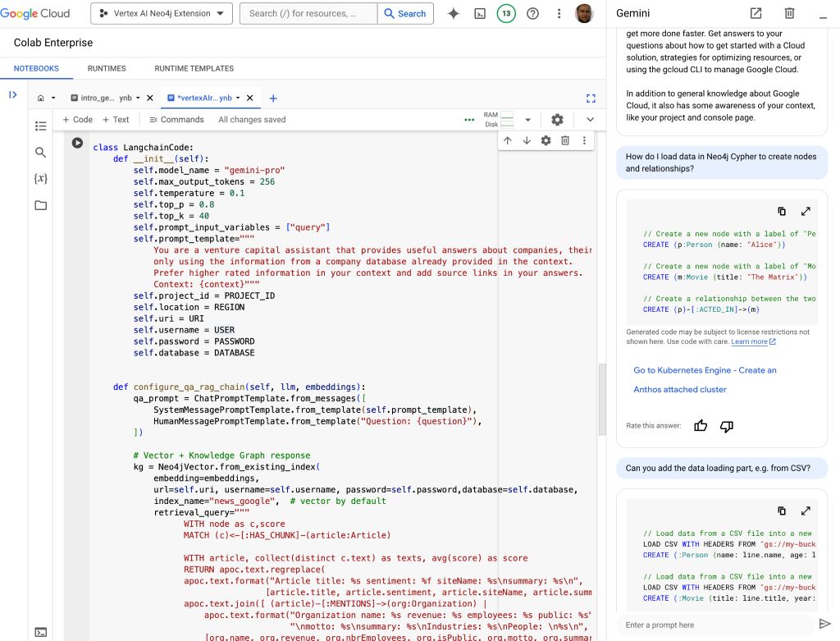Image resolution: width=840 pixels, height=641 pixels.
Task: Run the LangchainCode cell
Action: pos(77,143)
